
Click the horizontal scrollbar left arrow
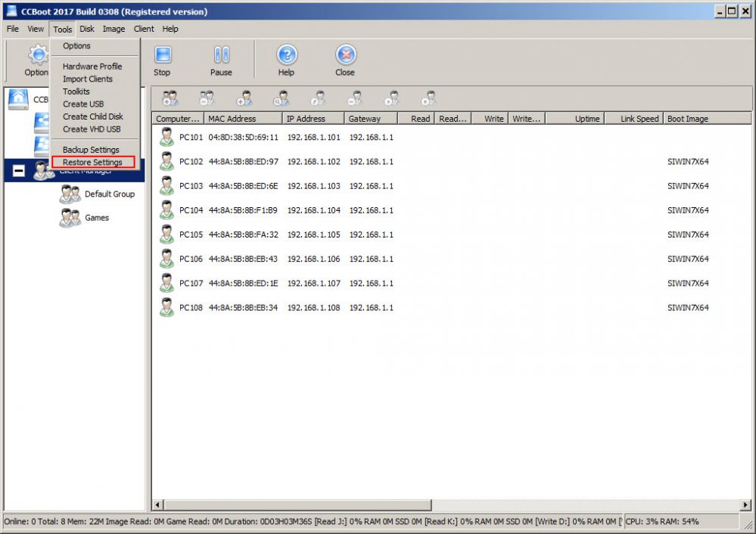(x=157, y=505)
